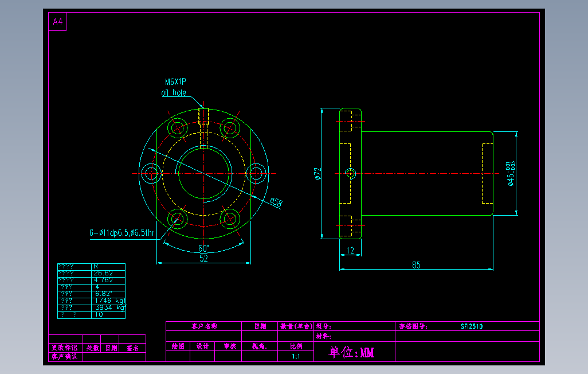Select the 视角. cell in title block
Image resolution: width=588 pixels, height=374 pixels.
(260, 346)
